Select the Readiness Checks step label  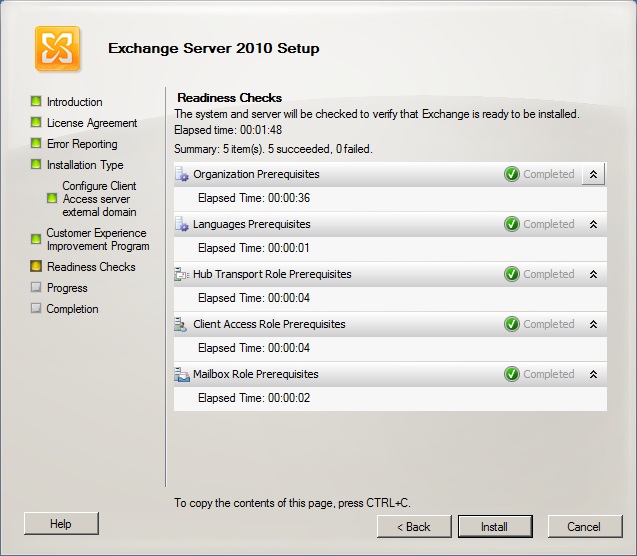point(91,267)
